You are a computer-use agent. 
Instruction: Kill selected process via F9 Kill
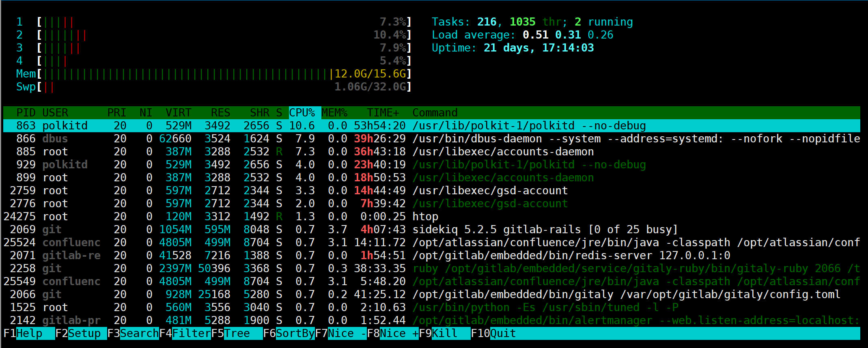(x=445, y=333)
